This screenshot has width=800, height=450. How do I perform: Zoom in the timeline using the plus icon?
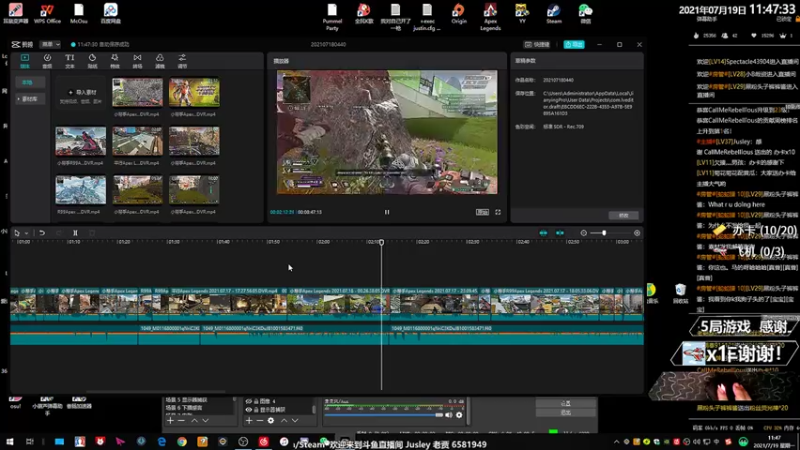click(x=637, y=233)
